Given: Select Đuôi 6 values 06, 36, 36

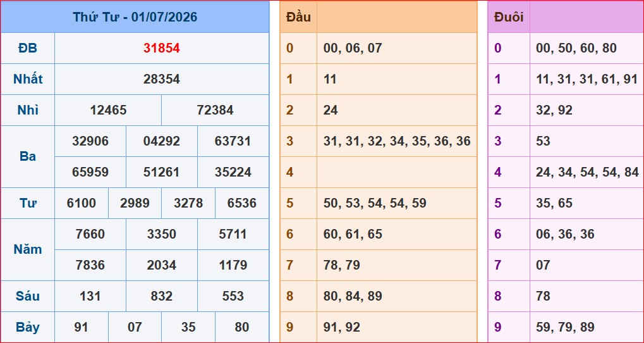Looking at the screenshot, I should click(x=565, y=234).
